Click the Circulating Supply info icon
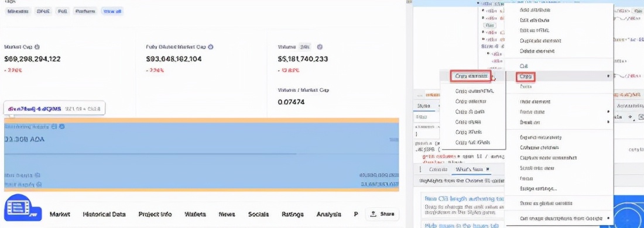This screenshot has width=644, height=228. pos(61,127)
